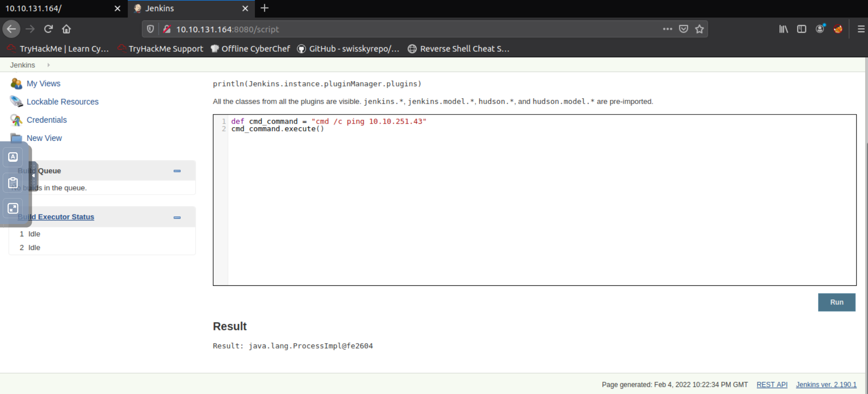The height and width of the screenshot is (394, 868).
Task: Open Build Executor Status link
Action: pos(56,217)
